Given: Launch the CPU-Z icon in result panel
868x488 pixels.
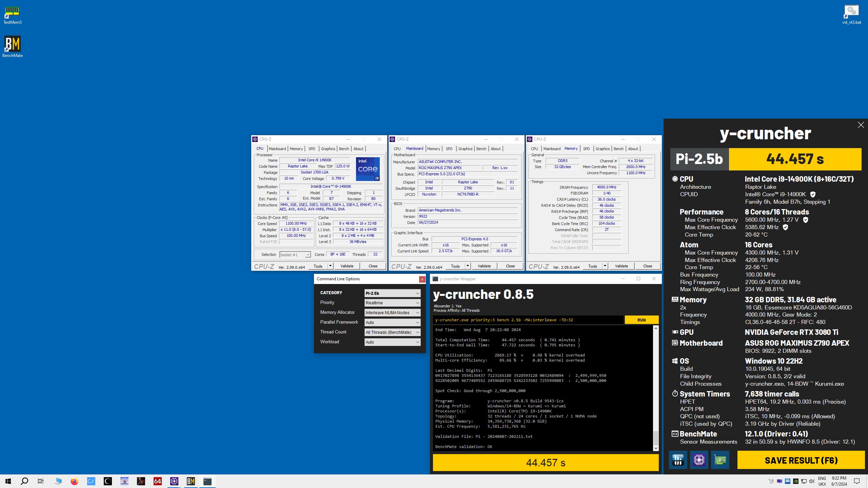Looking at the screenshot, I should pos(699,460).
